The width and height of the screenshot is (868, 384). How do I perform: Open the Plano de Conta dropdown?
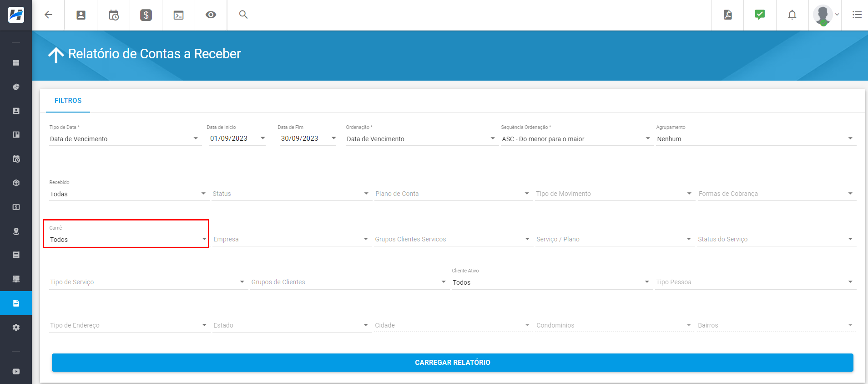coord(453,194)
